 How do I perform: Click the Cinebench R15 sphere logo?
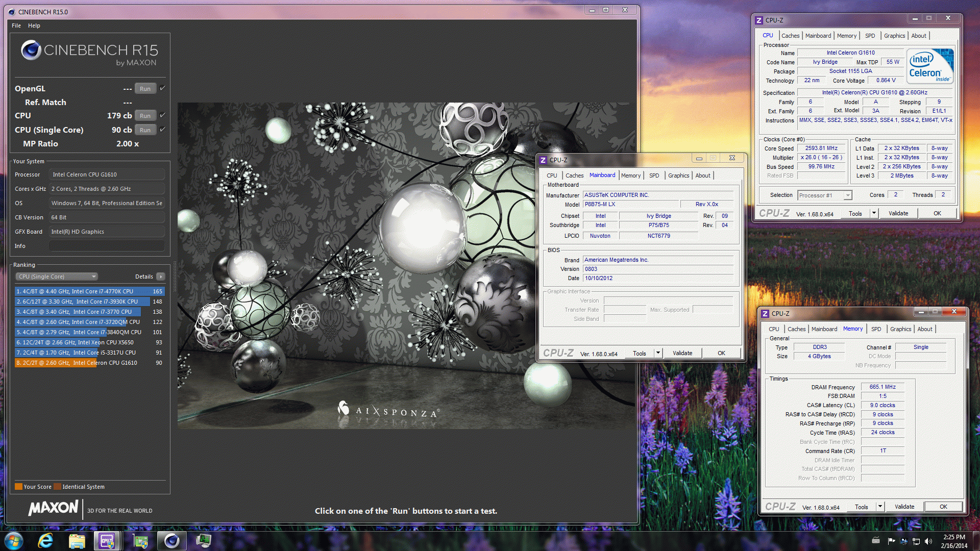tap(31, 50)
